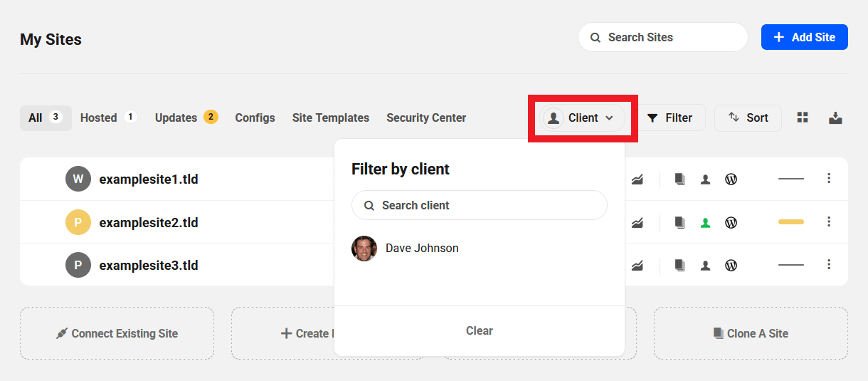Open WordPress admin icon for examplesite3.tld

731,266
